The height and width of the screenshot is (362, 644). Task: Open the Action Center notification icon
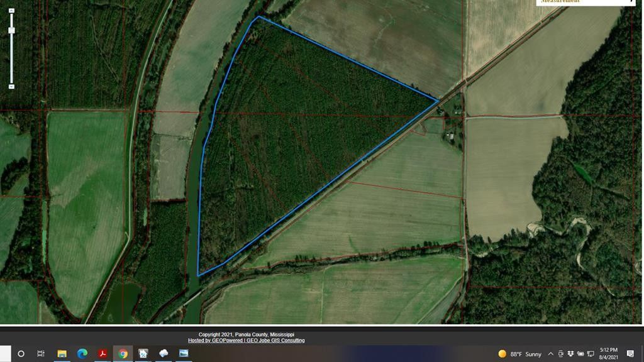pos(630,353)
